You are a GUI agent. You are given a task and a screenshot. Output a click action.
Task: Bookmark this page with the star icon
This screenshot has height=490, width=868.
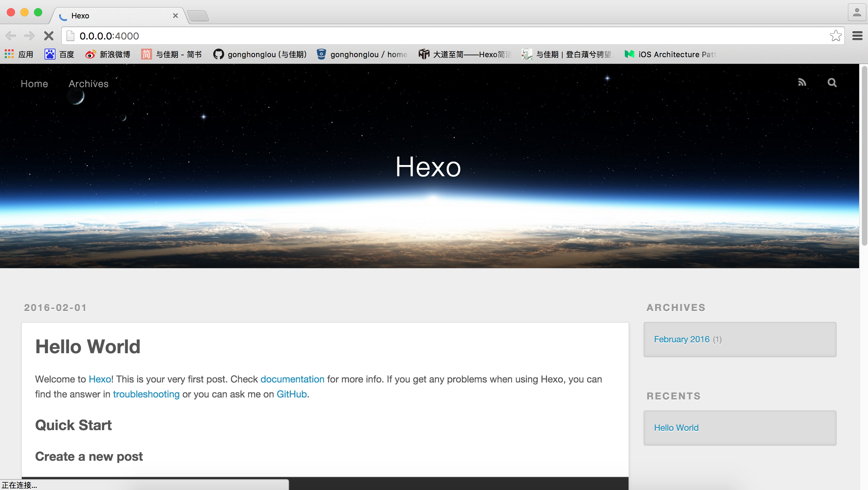[836, 36]
